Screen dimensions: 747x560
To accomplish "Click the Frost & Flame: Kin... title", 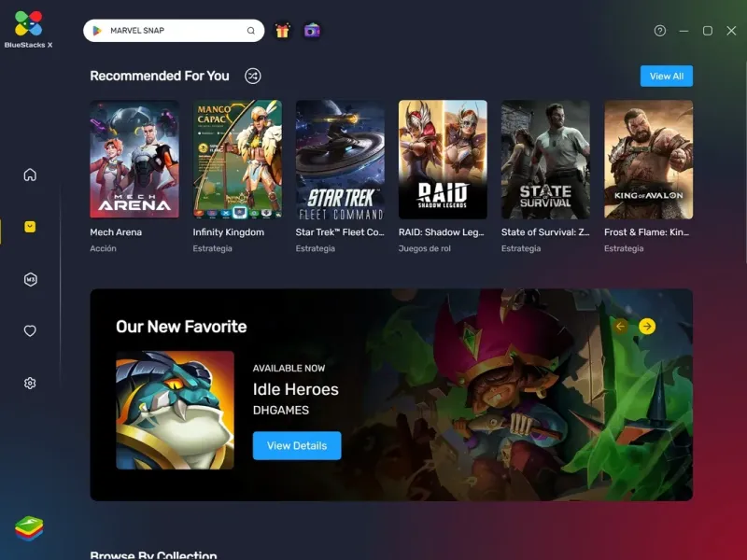I will point(646,232).
